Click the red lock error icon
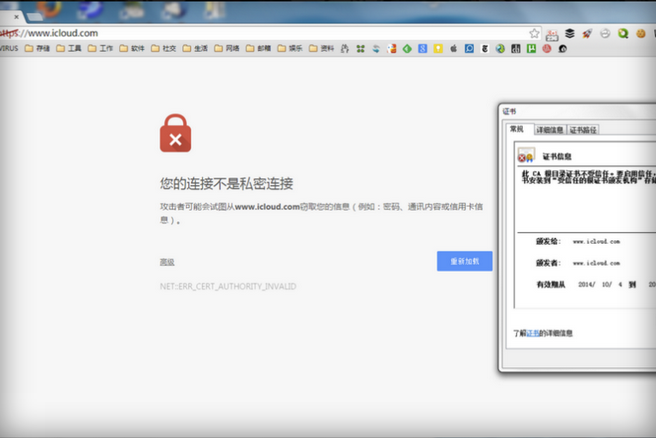This screenshot has height=438, width=656. [175, 133]
